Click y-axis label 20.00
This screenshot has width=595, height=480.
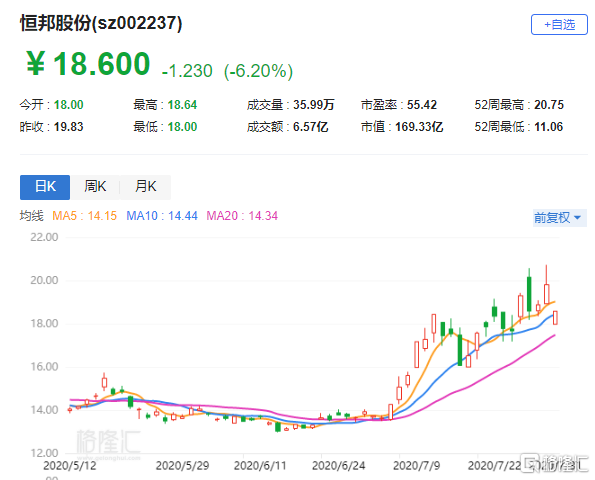pyautogui.click(x=44, y=280)
